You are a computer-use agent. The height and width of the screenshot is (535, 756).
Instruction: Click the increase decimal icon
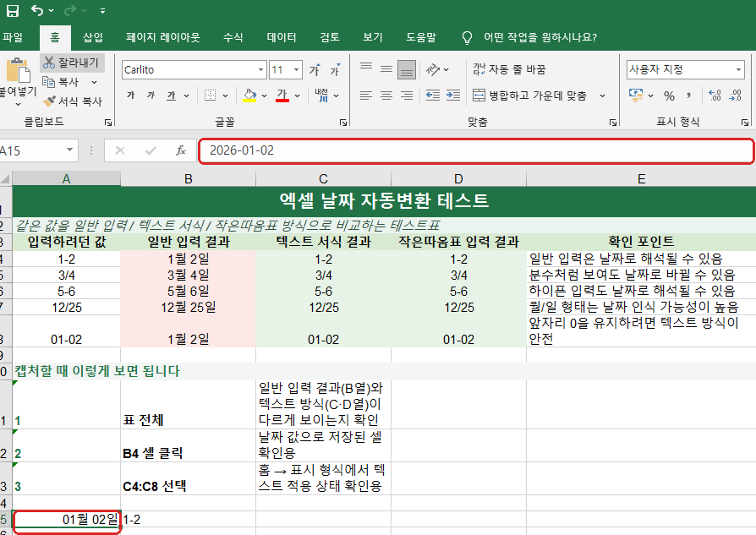715,96
